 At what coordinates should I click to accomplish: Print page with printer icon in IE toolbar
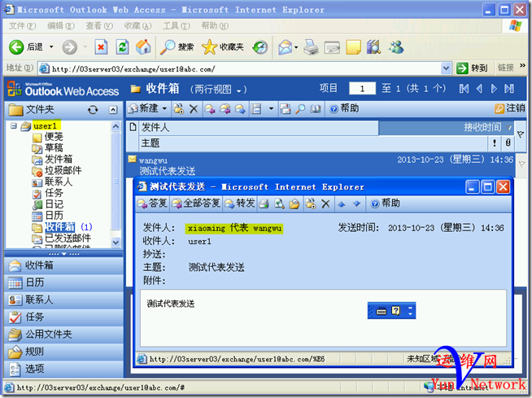pos(311,47)
